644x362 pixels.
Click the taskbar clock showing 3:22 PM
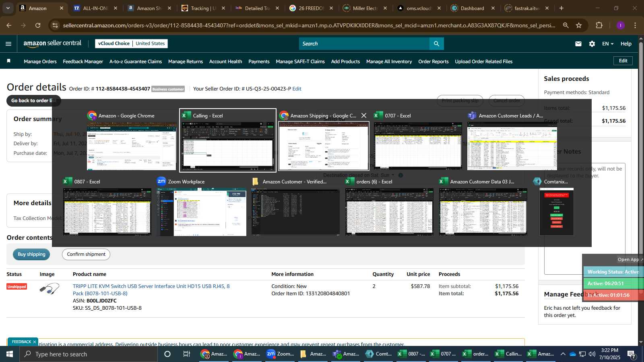(x=610, y=354)
